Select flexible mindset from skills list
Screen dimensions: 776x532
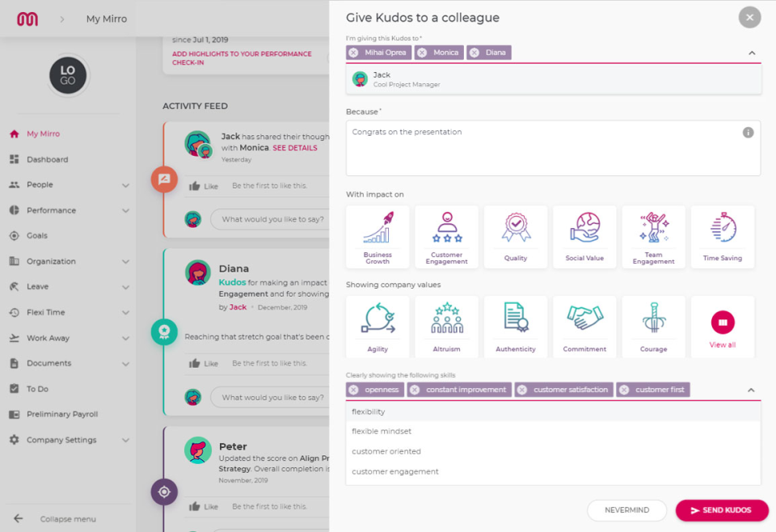[382, 432]
